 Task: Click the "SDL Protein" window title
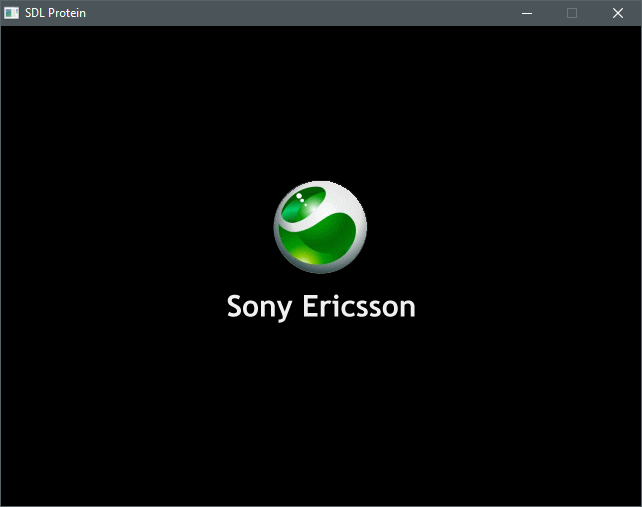coord(55,13)
